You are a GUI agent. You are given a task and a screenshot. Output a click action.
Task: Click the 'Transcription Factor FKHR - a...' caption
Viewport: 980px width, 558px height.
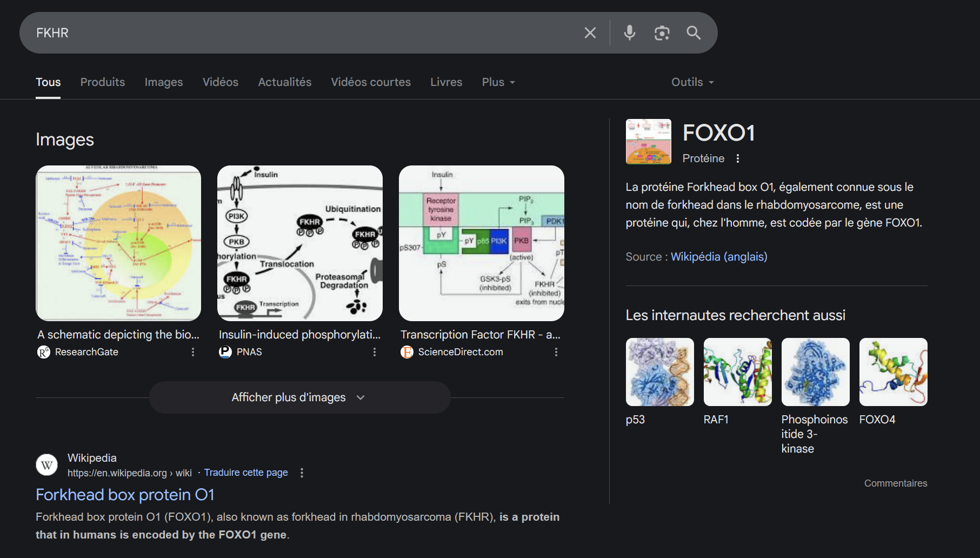[481, 335]
